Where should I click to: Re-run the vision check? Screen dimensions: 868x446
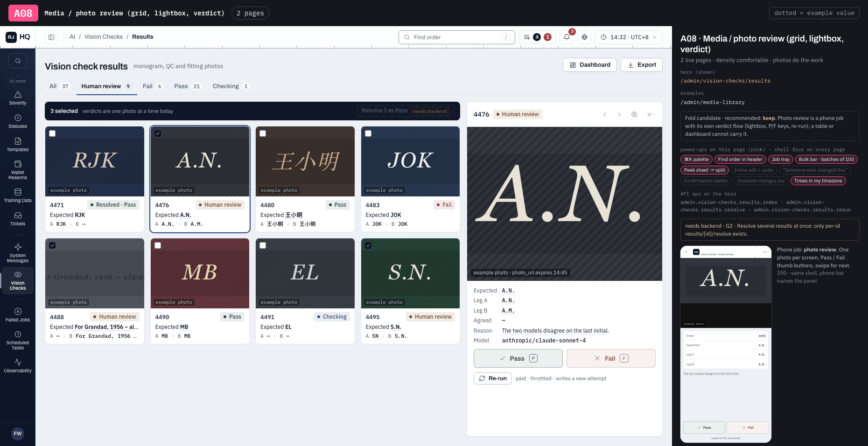(493, 378)
